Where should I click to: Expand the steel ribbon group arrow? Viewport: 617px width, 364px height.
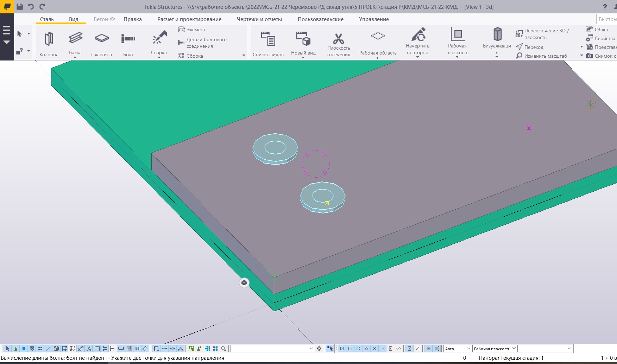(x=244, y=56)
